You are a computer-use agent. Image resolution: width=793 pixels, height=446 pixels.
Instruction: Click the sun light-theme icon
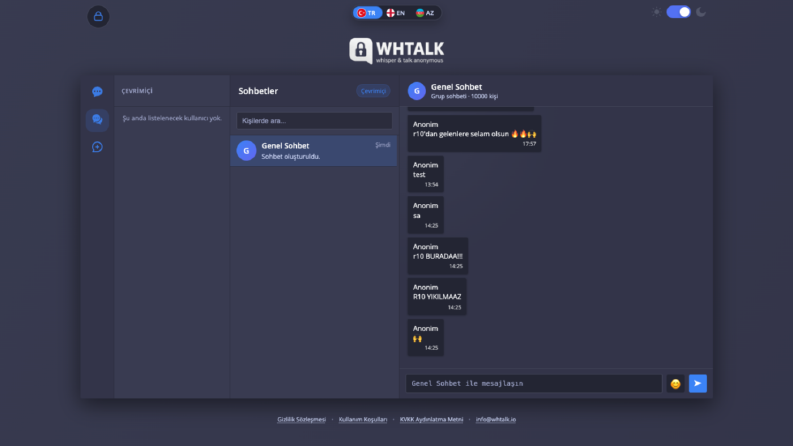656,12
